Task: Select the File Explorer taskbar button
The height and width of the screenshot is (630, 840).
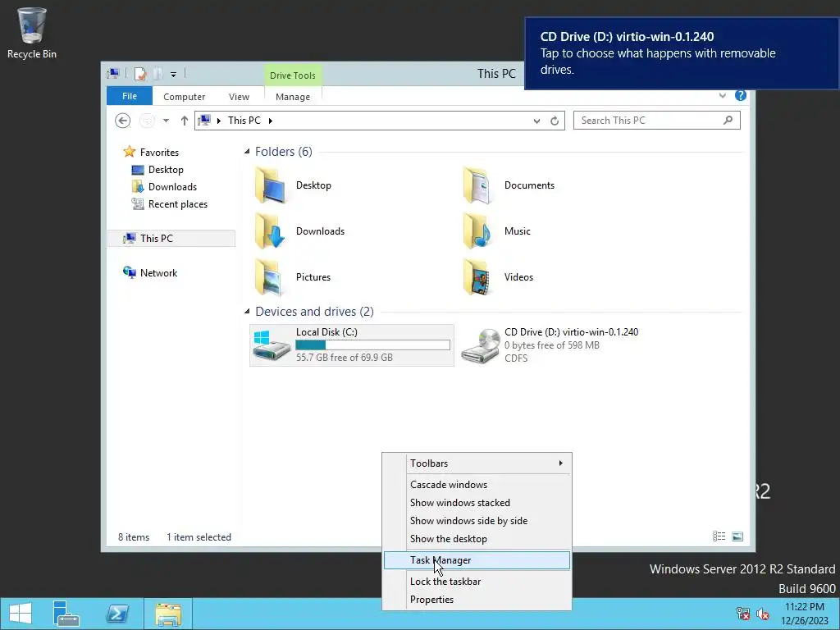Action: [168, 614]
